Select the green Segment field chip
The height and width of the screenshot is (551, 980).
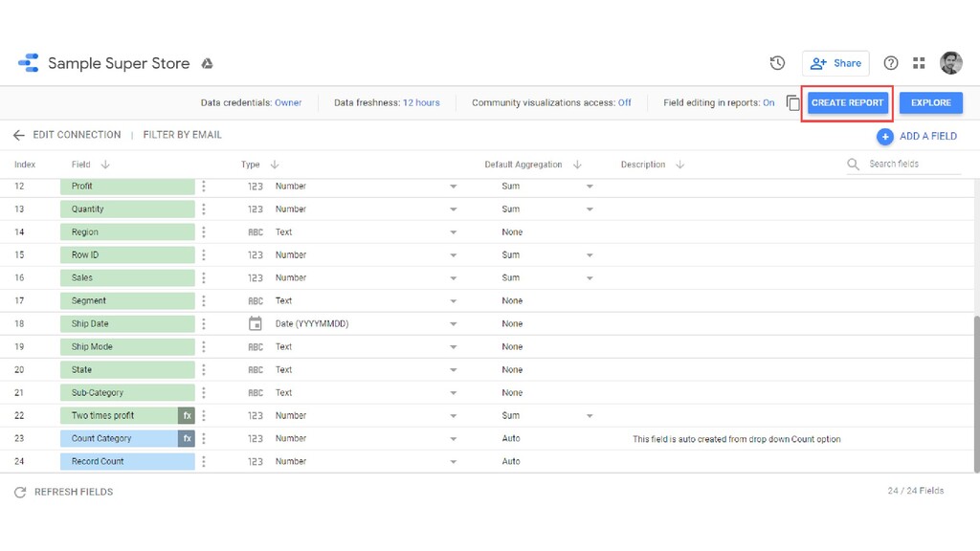click(x=127, y=301)
